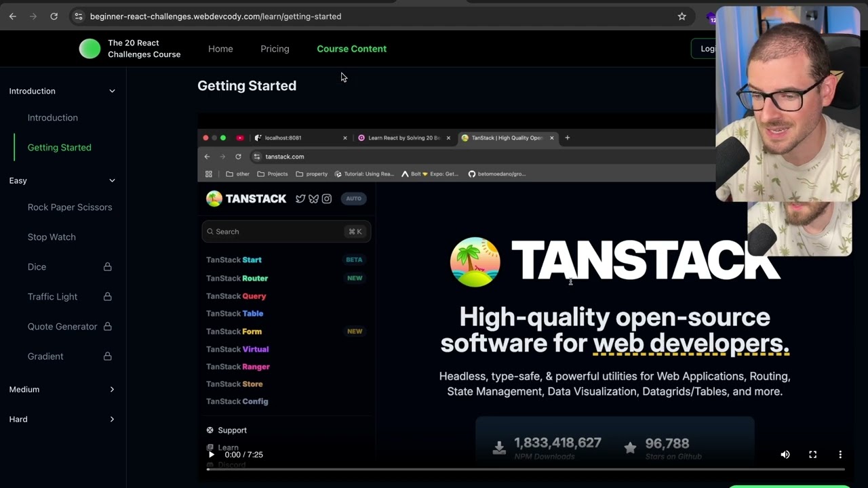Bookmark this page with the star icon

pos(682,16)
